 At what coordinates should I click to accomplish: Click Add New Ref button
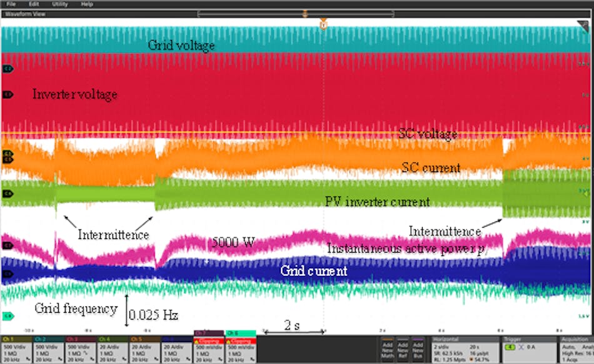(403, 349)
